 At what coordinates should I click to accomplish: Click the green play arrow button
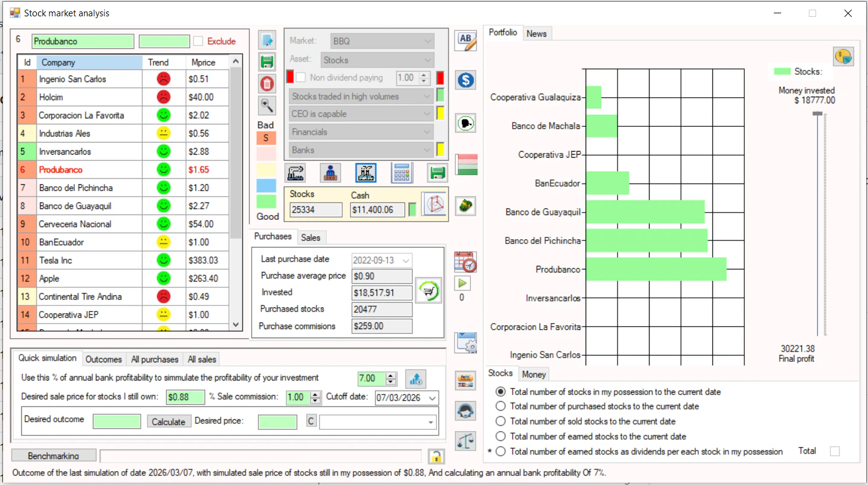point(462,283)
